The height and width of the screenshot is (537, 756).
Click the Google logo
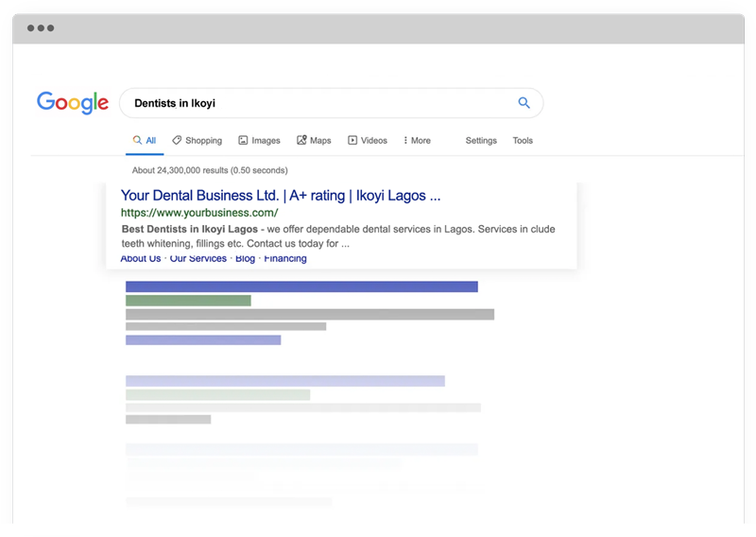(73, 102)
